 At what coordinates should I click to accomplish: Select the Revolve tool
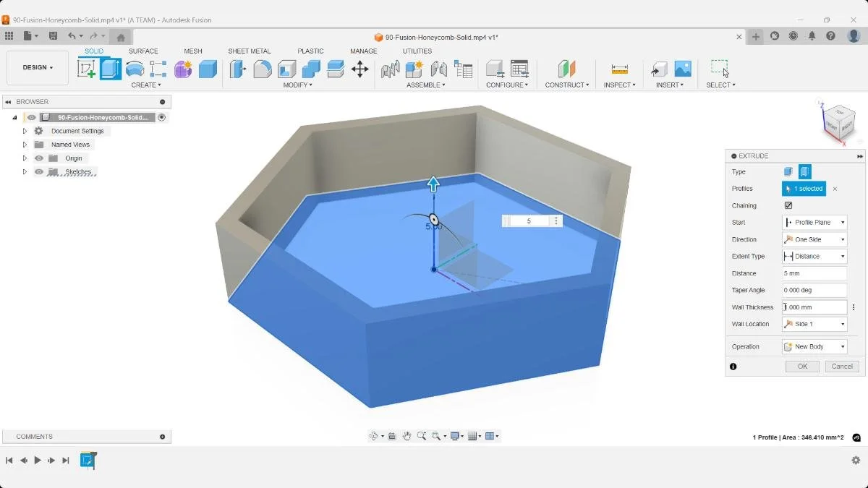(135, 69)
